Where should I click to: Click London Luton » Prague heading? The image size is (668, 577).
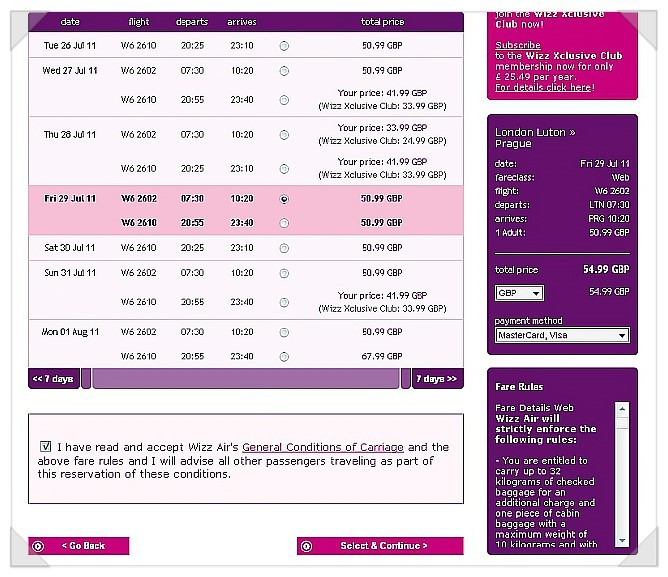(x=535, y=138)
